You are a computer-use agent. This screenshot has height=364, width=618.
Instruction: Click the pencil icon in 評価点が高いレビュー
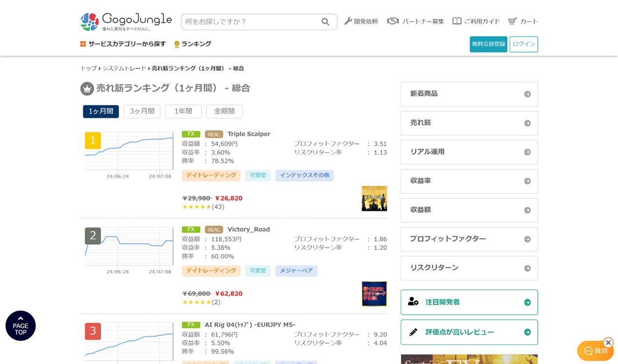coord(413,332)
